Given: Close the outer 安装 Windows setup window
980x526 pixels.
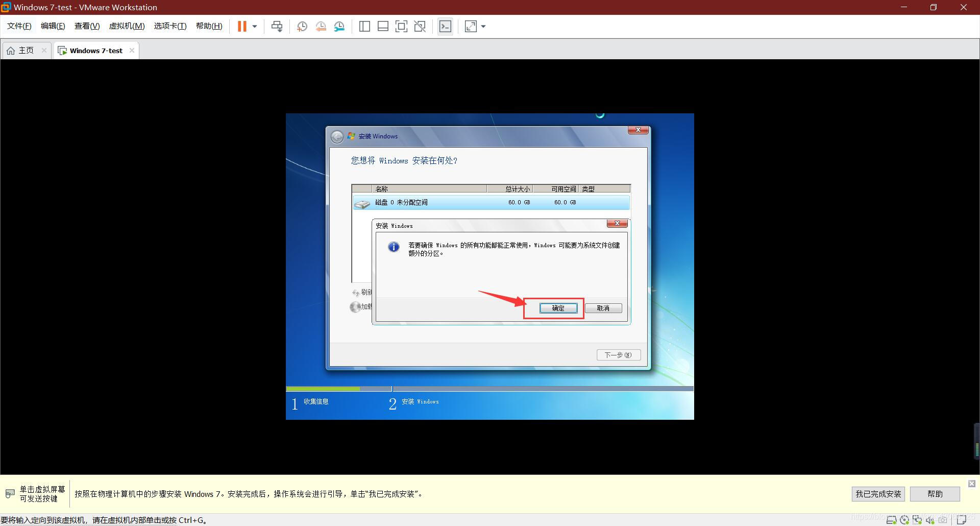Looking at the screenshot, I should click(638, 130).
